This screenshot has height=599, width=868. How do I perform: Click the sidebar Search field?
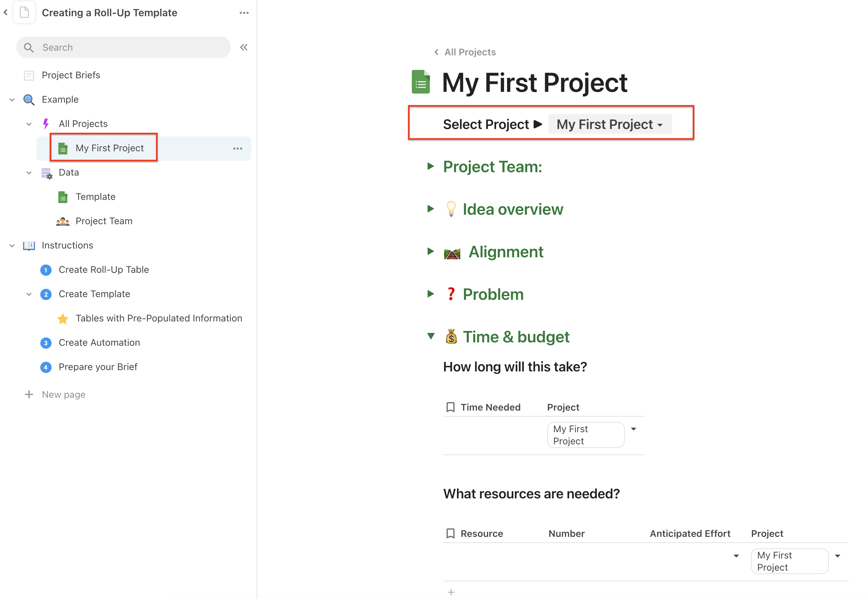click(x=124, y=47)
